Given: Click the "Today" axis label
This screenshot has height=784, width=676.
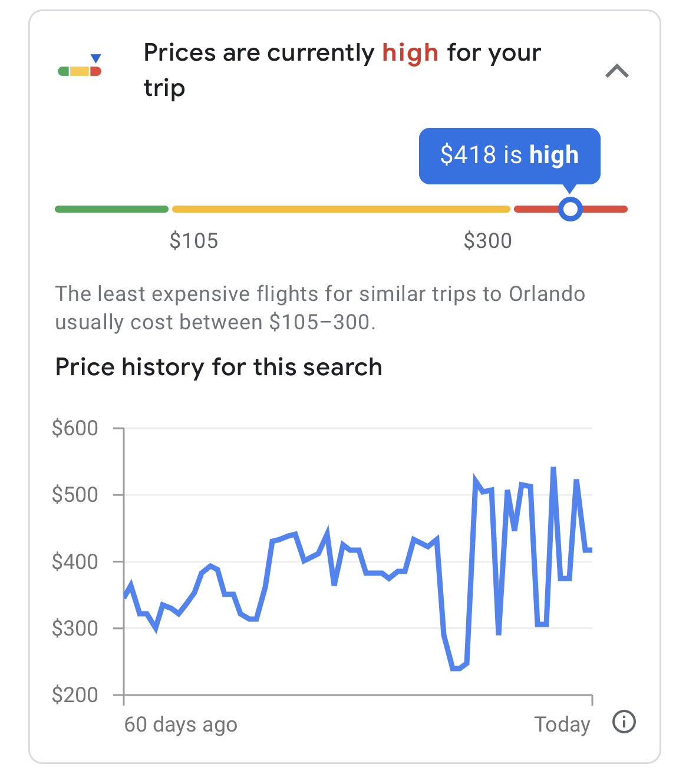Looking at the screenshot, I should click(x=562, y=725).
